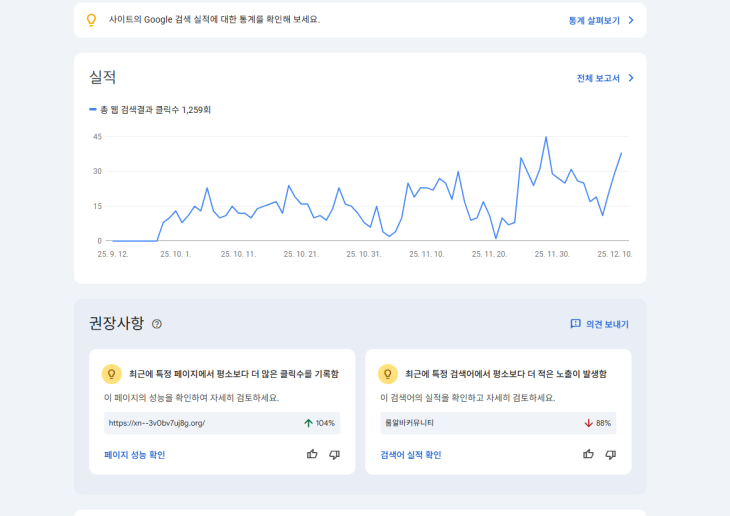Open the 통계 살펴보기 link
Viewport: 730px width, 516px height.
click(593, 20)
